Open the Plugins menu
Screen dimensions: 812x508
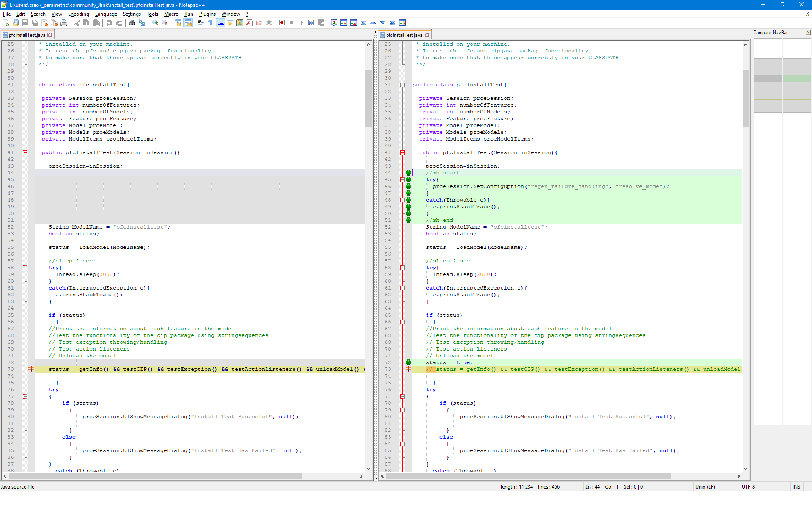point(207,14)
